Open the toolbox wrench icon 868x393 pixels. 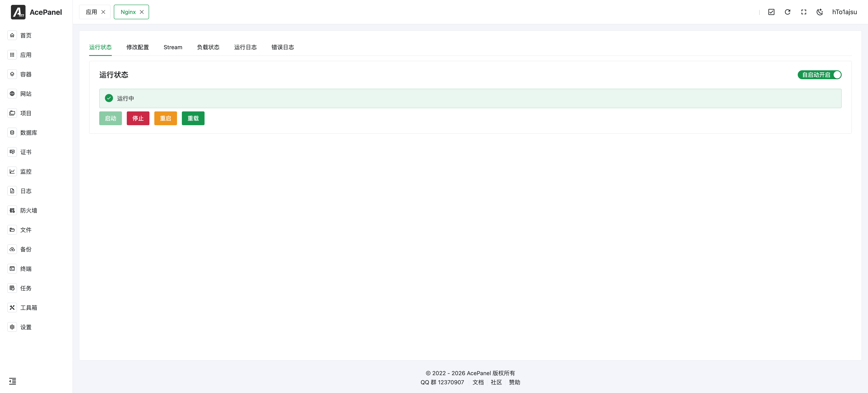(x=12, y=307)
